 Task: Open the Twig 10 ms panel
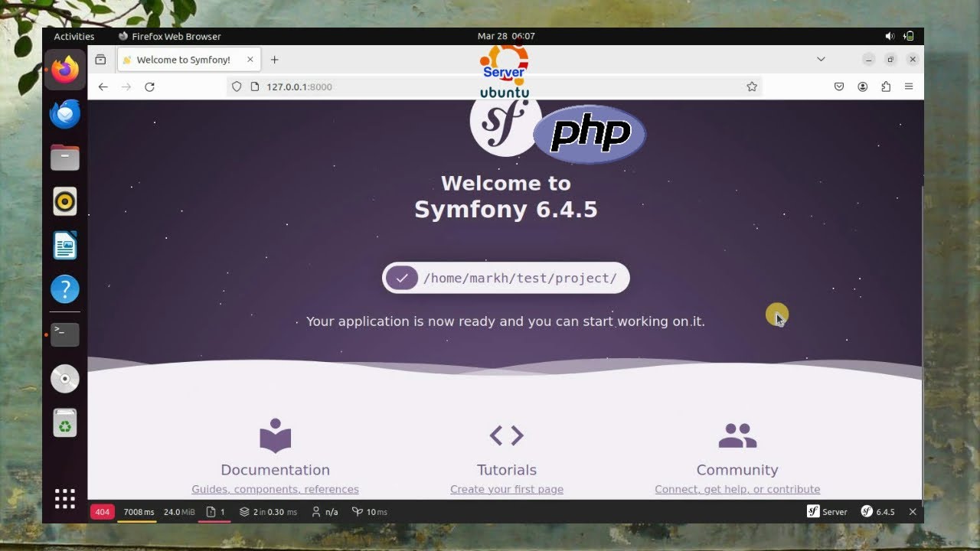370,512
